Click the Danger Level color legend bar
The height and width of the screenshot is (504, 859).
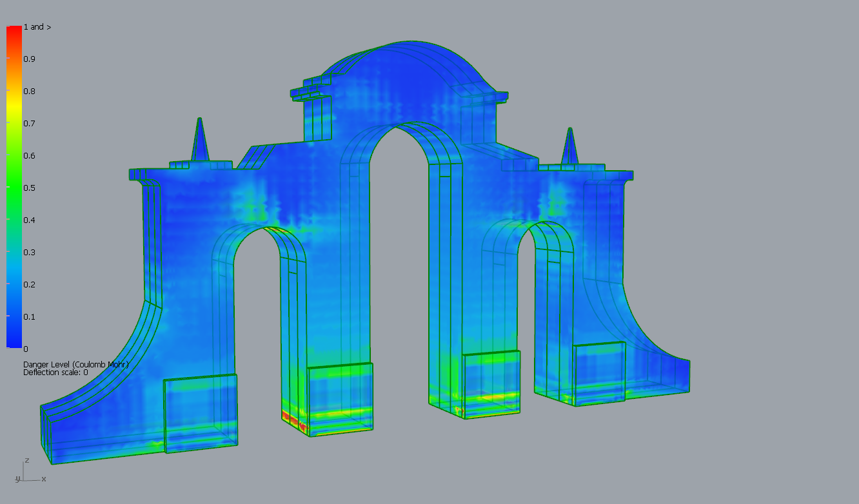(14, 187)
